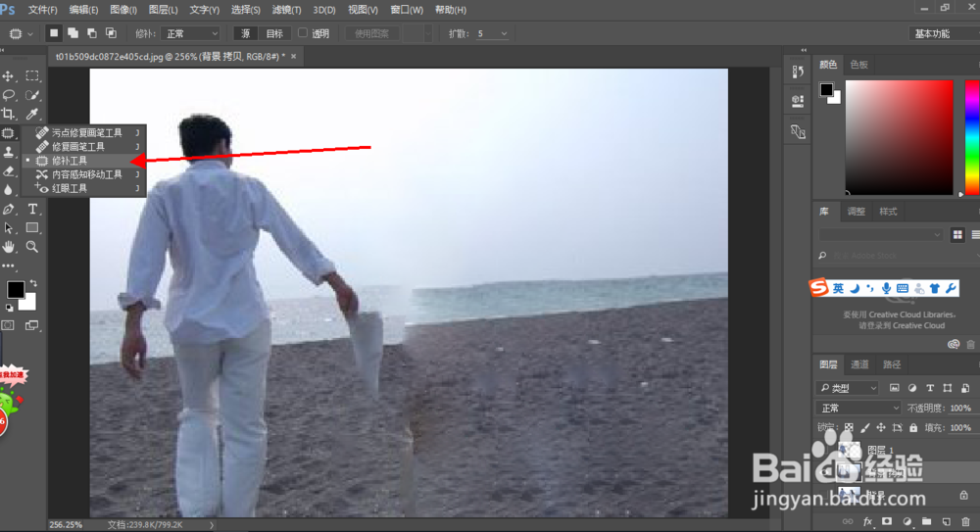Click Add layer style fx icon
The width and height of the screenshot is (980, 532).
tap(867, 521)
